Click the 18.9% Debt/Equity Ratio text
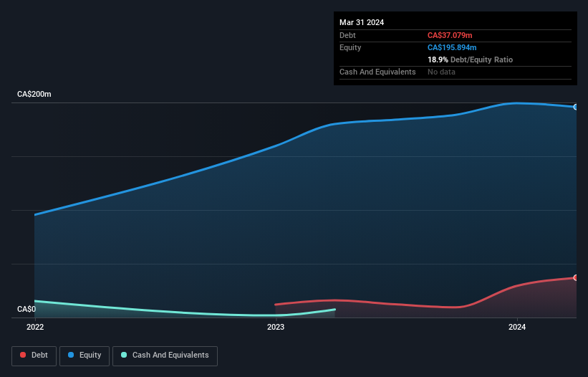 pyautogui.click(x=471, y=59)
